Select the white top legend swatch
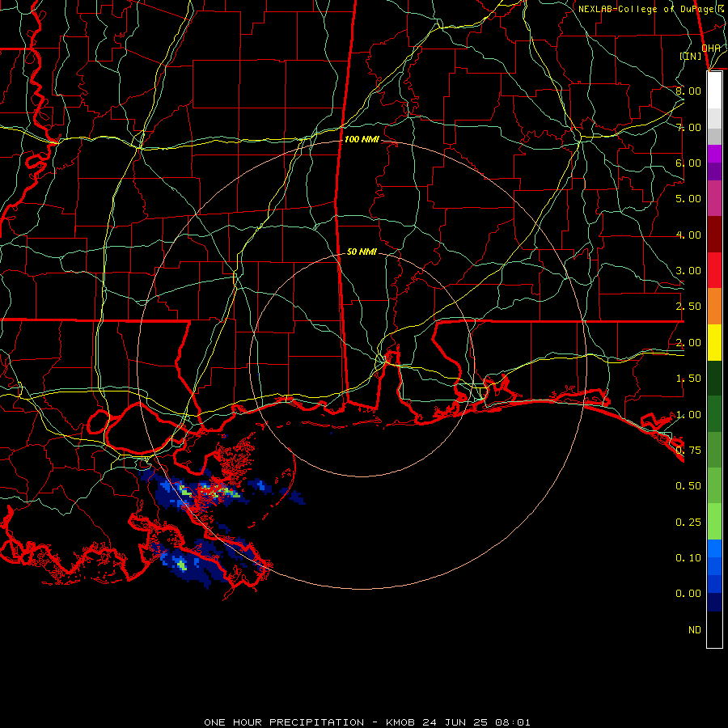 [x=714, y=90]
